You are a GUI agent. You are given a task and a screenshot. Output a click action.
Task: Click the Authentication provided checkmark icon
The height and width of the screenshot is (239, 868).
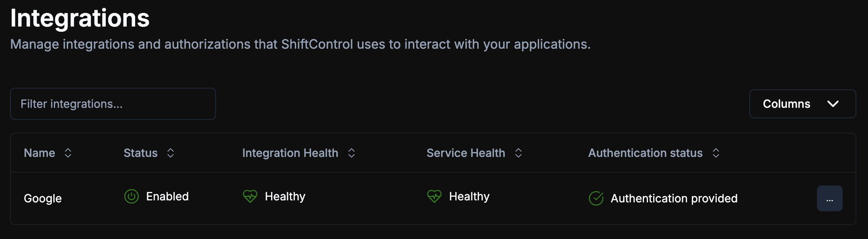pyautogui.click(x=596, y=198)
